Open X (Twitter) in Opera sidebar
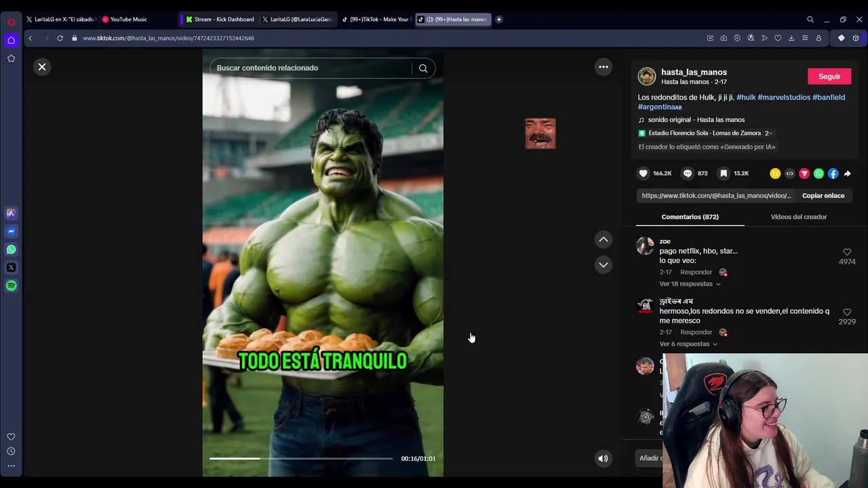 [x=11, y=268]
